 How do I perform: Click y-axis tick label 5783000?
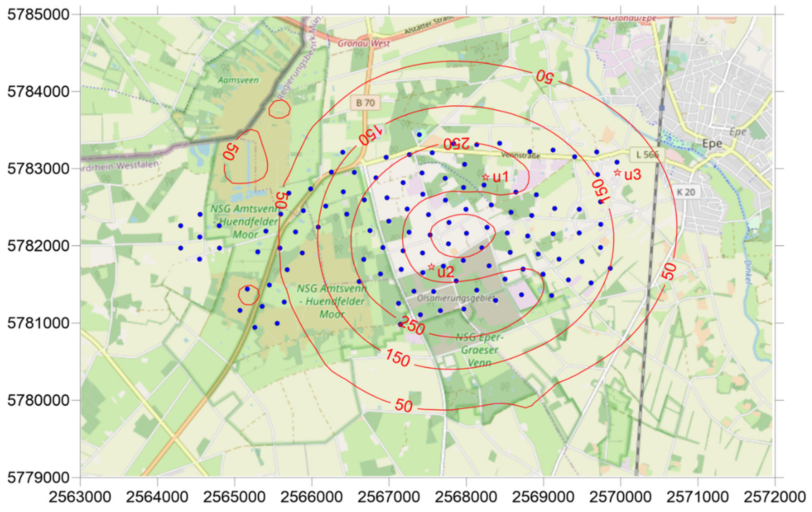(38, 169)
